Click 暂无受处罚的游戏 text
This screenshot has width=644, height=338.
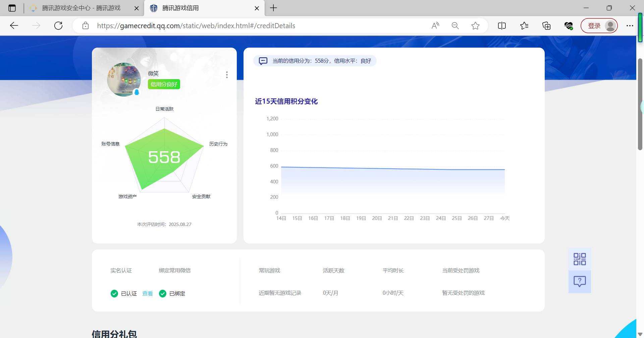464,293
